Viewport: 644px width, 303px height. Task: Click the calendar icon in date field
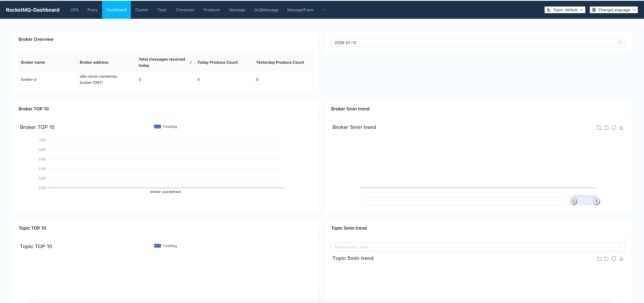(x=620, y=43)
